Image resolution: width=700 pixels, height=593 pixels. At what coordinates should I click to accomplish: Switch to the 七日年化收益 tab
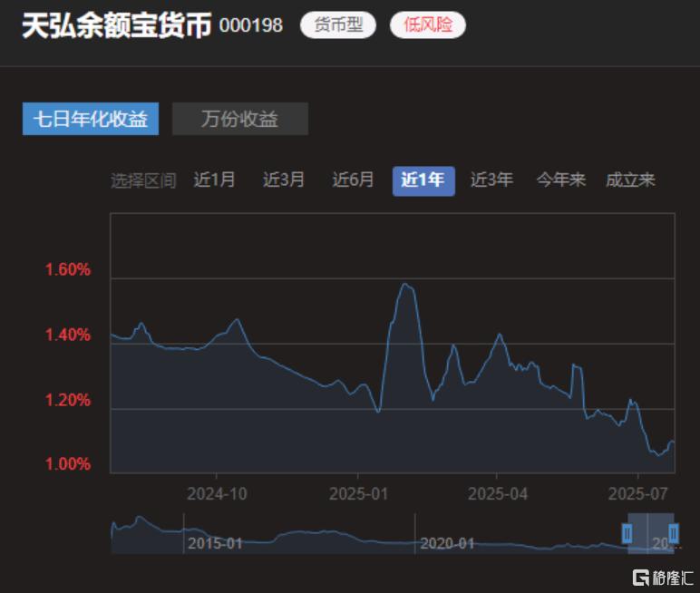coord(91,119)
